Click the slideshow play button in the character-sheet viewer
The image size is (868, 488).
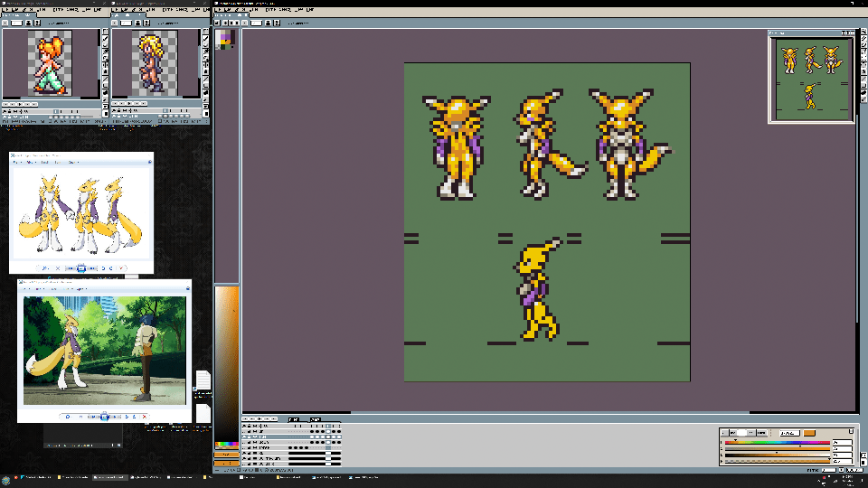[80, 268]
